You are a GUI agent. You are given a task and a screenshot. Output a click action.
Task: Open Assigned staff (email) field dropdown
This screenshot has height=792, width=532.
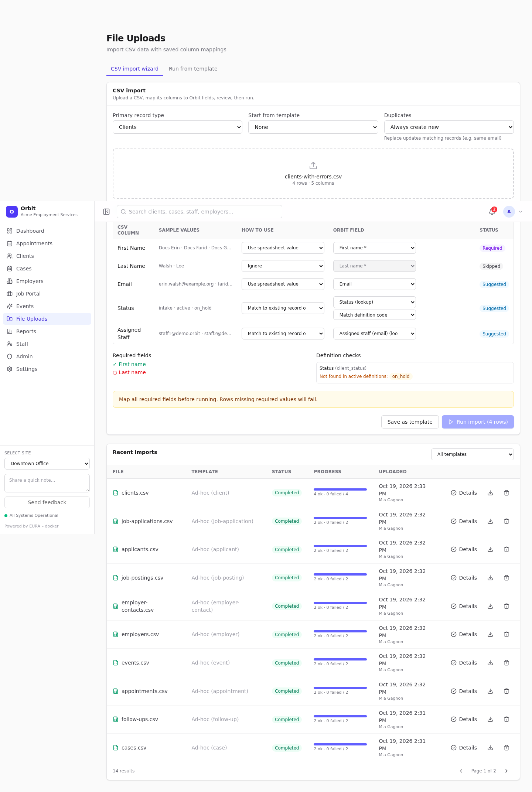(x=375, y=334)
